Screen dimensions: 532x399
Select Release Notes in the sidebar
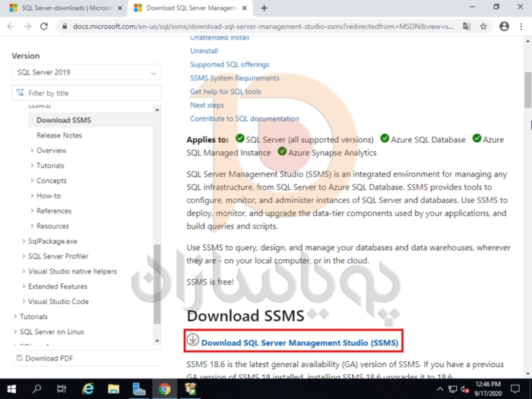coord(59,135)
